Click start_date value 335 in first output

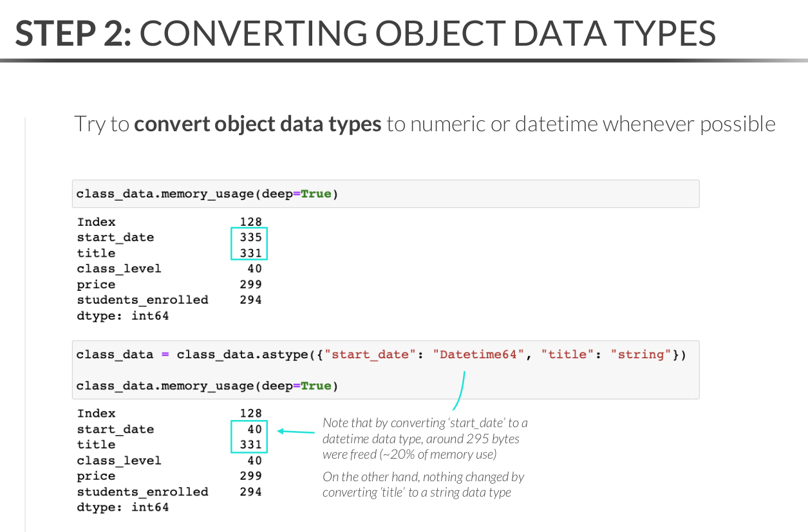coord(250,237)
